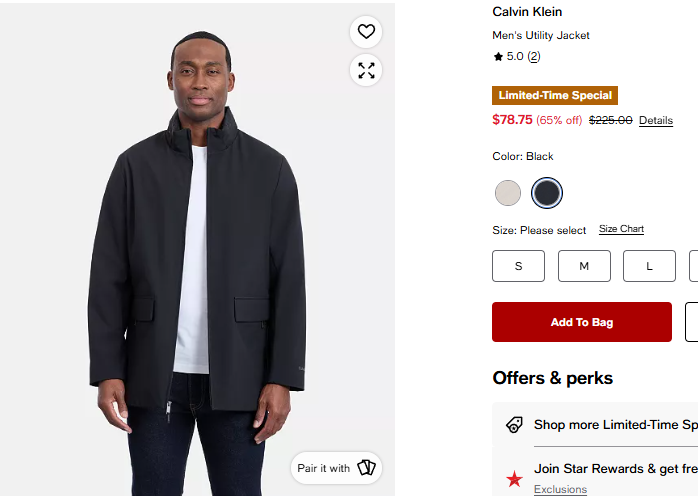Choose the beige color swatch
Screen dimensions: 698x496
[507, 193]
